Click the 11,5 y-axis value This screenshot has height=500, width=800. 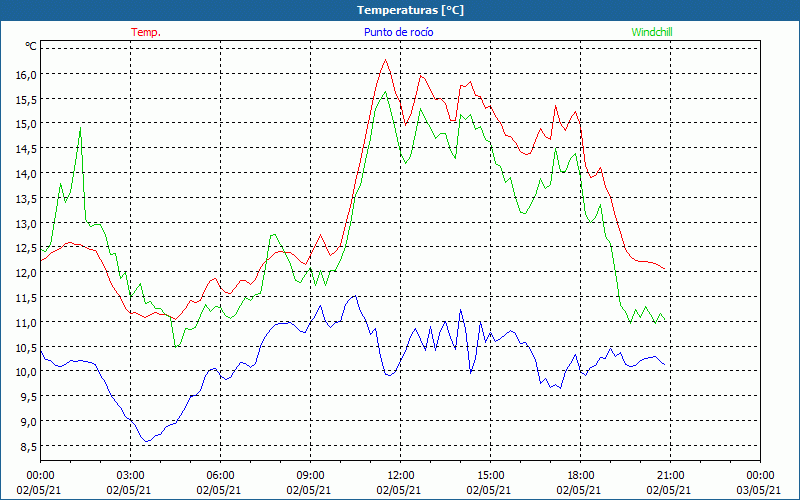tap(27, 298)
